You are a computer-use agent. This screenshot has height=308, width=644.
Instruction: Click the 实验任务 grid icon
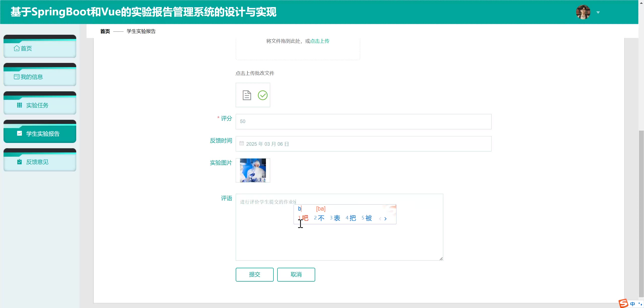coord(19,105)
